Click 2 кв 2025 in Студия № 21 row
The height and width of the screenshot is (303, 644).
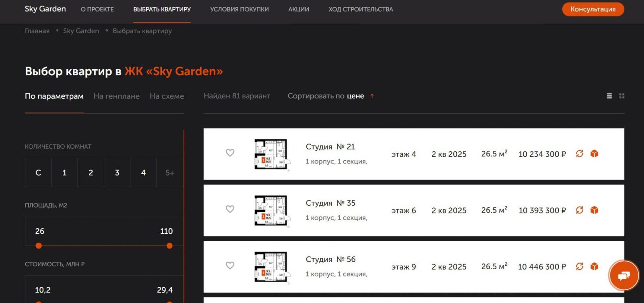tap(449, 154)
